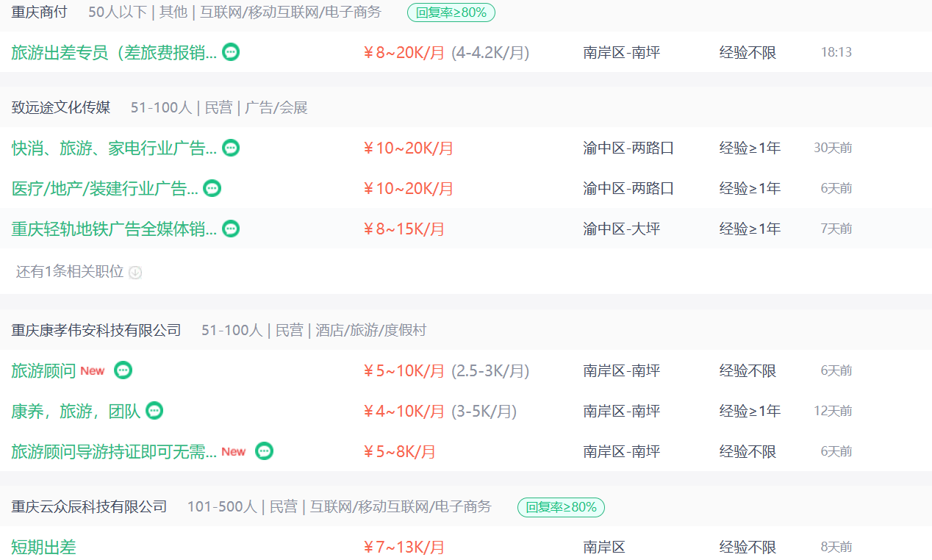This screenshot has width=932, height=560.
Task: Click 回复率≥80% badge beside 重庆商付
Action: (x=451, y=12)
